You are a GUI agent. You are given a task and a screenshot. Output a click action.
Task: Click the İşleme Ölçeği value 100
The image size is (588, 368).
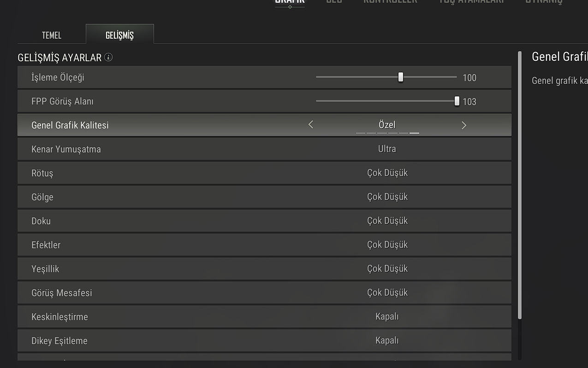[x=469, y=78]
